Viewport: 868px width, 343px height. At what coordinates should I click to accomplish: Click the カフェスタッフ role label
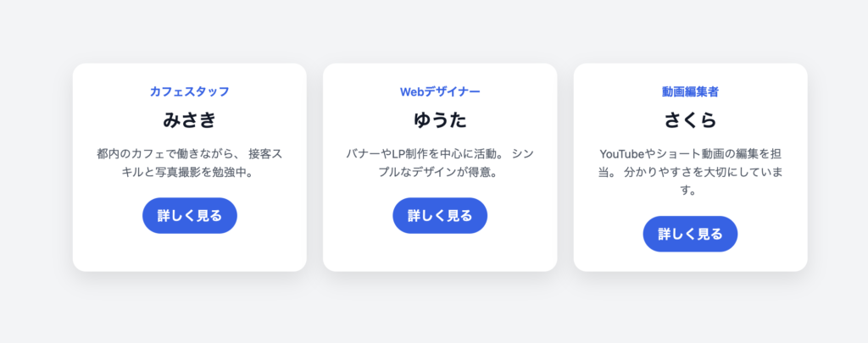[189, 91]
